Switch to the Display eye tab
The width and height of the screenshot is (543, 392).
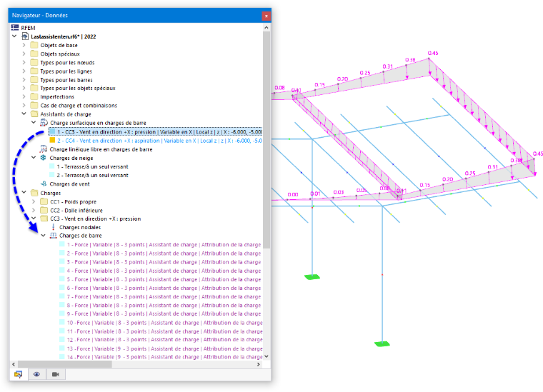[36, 374]
